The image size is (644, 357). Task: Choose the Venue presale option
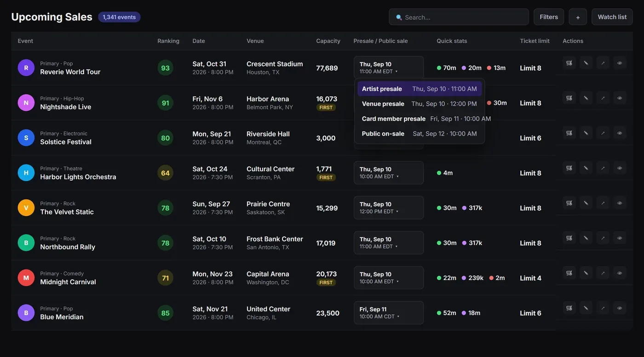coord(420,104)
